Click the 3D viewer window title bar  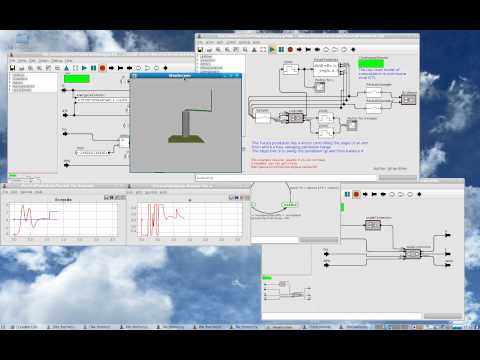tap(185, 76)
